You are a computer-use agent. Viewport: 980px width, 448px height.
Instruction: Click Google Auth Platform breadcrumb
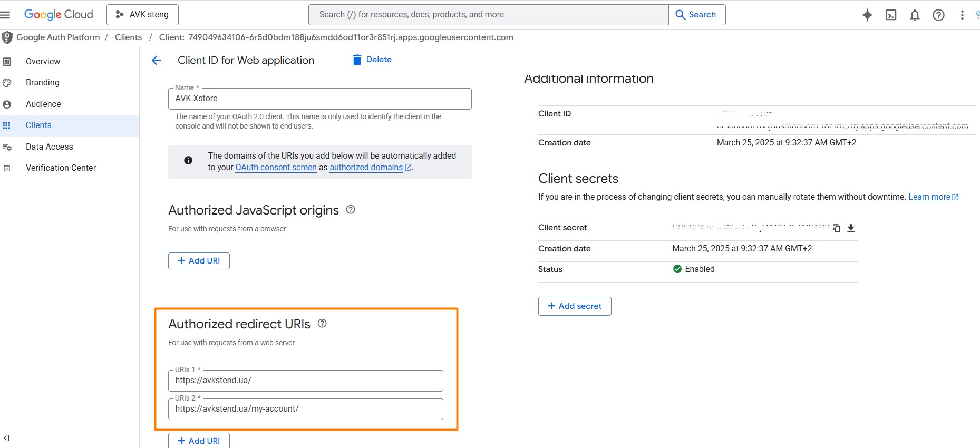click(x=58, y=37)
